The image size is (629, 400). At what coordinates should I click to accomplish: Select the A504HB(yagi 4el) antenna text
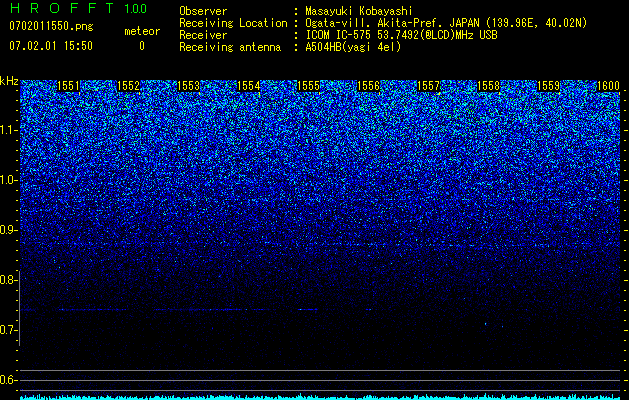coord(353,47)
